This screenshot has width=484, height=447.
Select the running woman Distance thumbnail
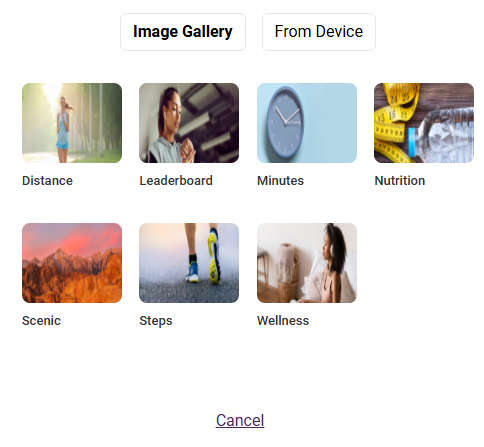click(72, 123)
